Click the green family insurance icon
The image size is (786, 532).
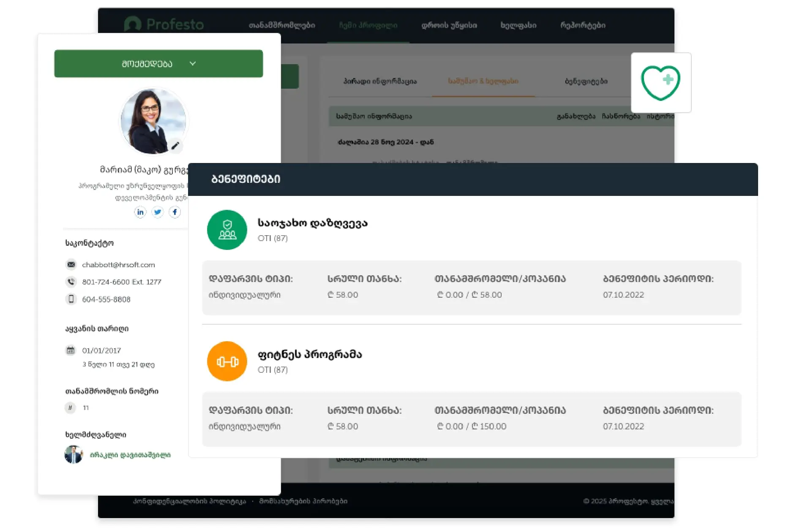(x=227, y=230)
